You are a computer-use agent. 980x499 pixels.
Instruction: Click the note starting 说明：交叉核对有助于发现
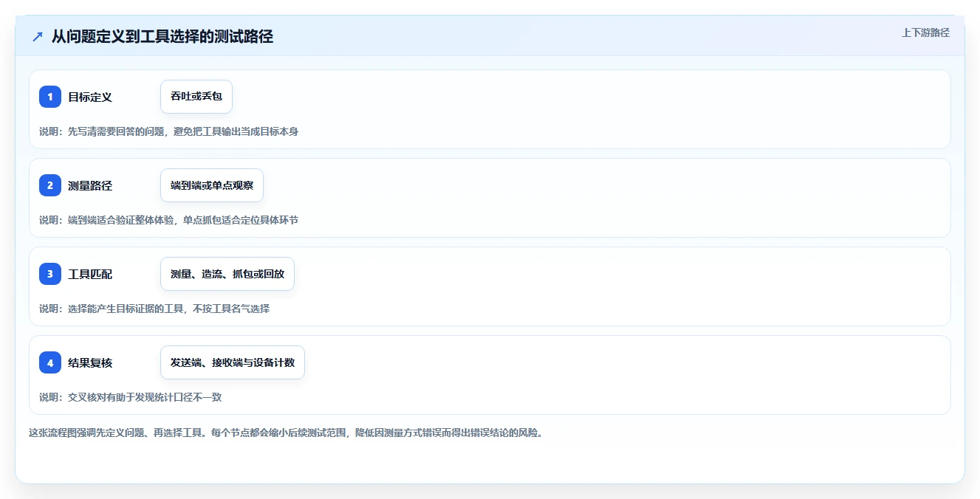(x=130, y=397)
